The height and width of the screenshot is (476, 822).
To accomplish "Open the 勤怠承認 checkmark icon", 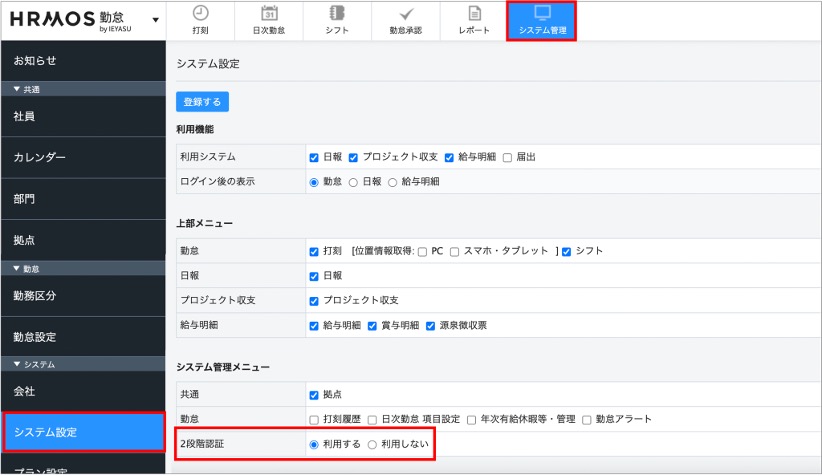I will pos(405,14).
